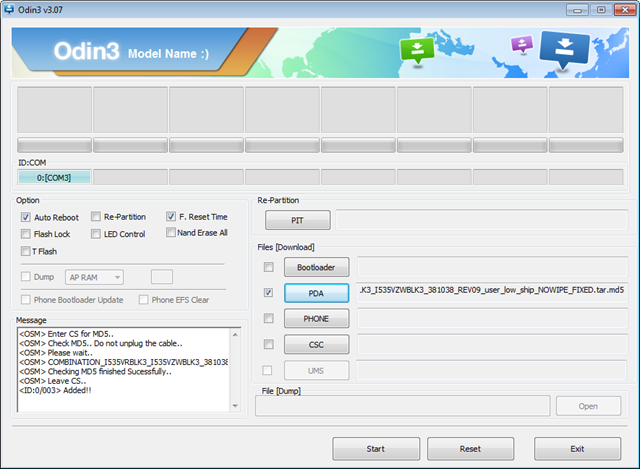Viewport: 640px width, 469px height.
Task: Click the PIT file path field
Action: click(x=482, y=220)
